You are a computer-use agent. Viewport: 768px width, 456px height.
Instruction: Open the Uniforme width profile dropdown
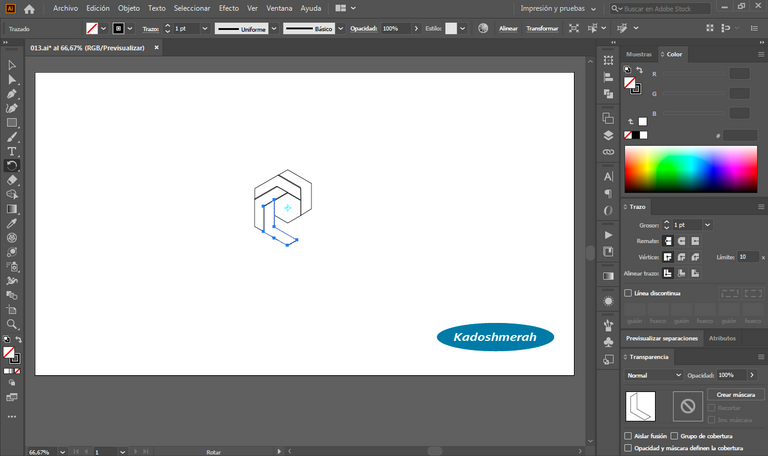coord(274,28)
